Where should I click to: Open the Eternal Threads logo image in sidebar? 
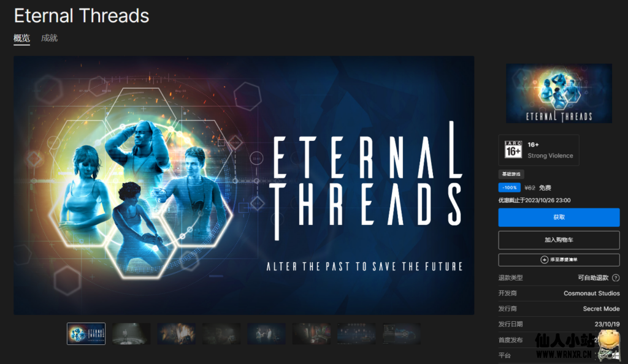pyautogui.click(x=559, y=93)
